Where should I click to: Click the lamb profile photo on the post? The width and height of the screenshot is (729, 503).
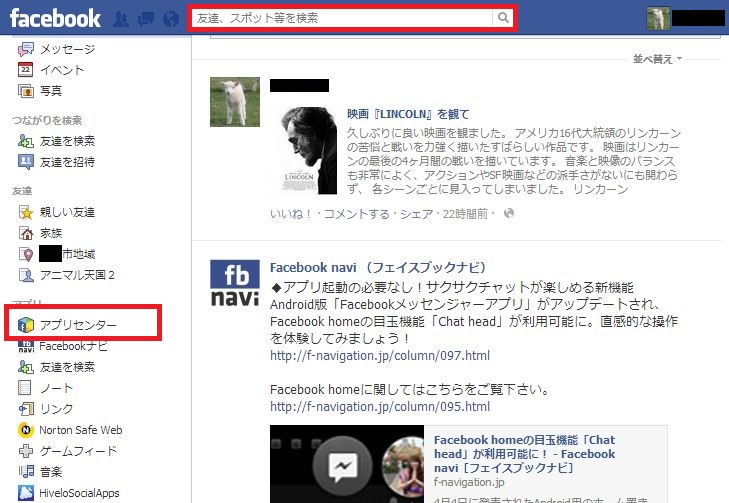(x=235, y=102)
